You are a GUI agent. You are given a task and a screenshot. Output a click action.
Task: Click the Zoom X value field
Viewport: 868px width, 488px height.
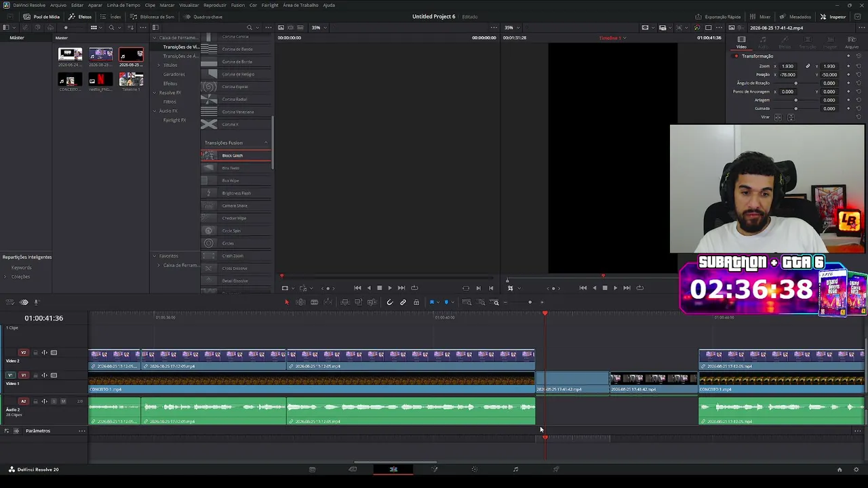(x=787, y=66)
